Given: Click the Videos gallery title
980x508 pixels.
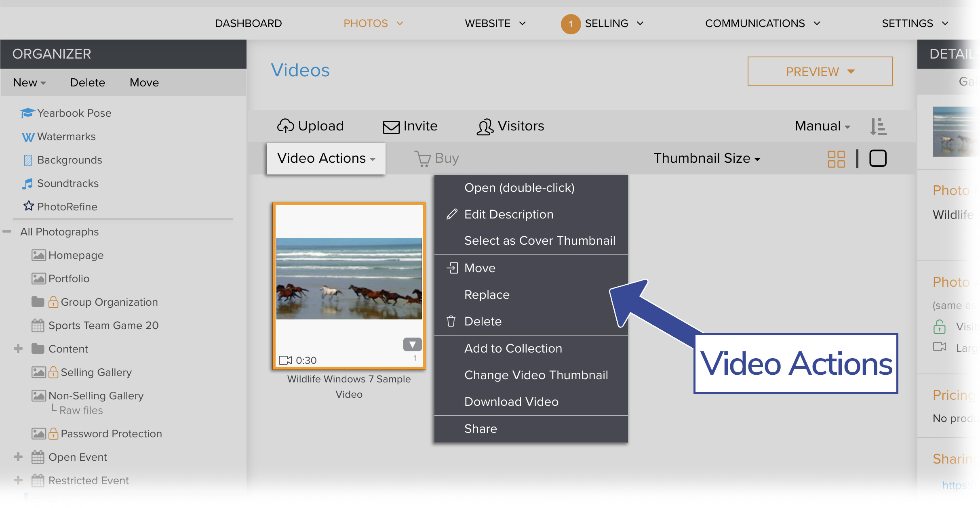Looking at the screenshot, I should (300, 70).
